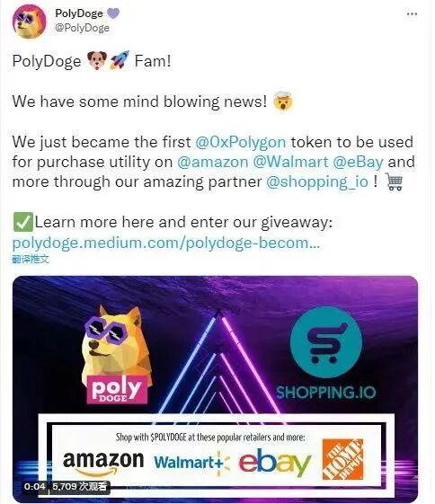Play the video by clicking the neon triangle
Viewport: 435px width, 504px height.
(x=218, y=362)
